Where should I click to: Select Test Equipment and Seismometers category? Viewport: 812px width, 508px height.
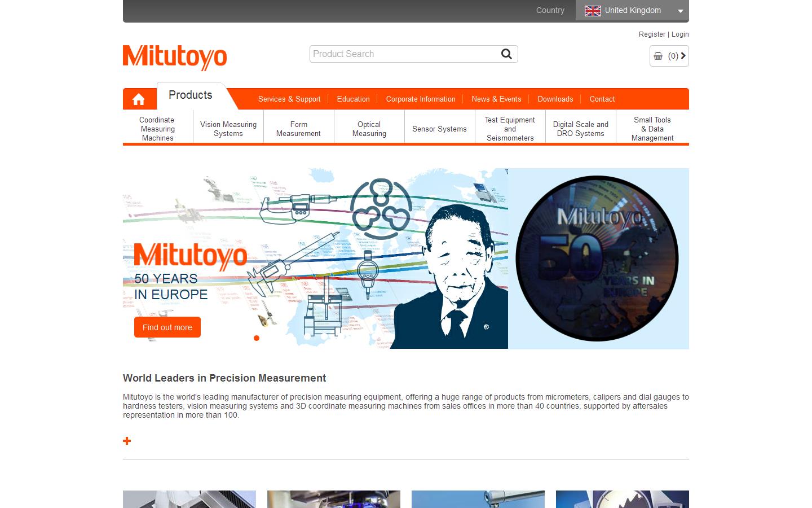[510, 129]
